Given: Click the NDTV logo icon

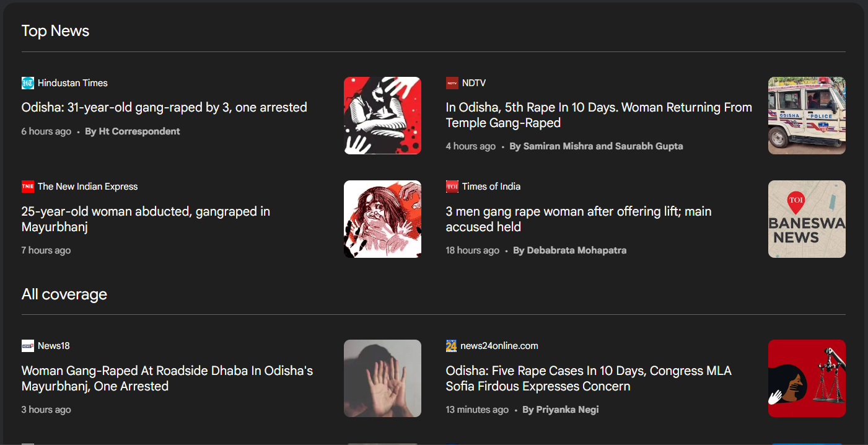Looking at the screenshot, I should point(452,83).
